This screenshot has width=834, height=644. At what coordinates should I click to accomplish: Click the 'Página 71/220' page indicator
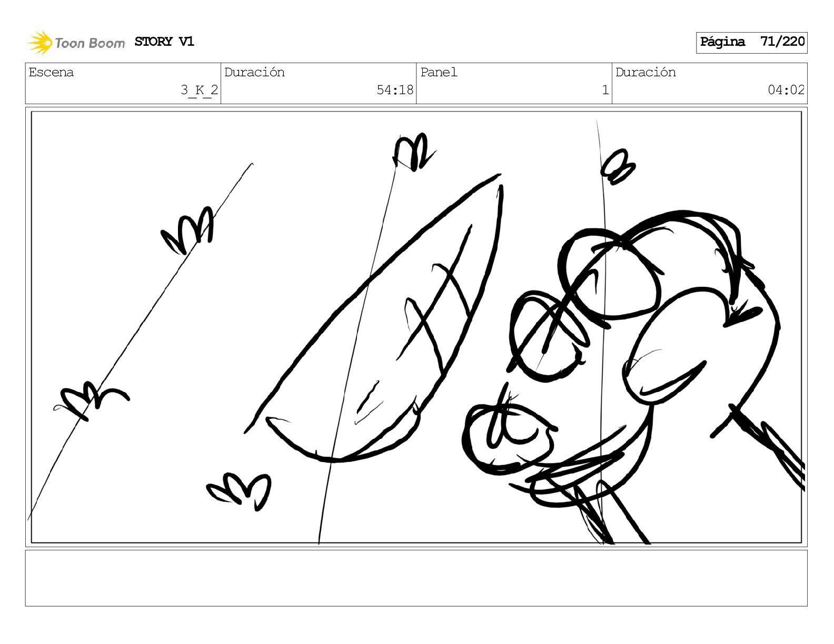click(751, 42)
